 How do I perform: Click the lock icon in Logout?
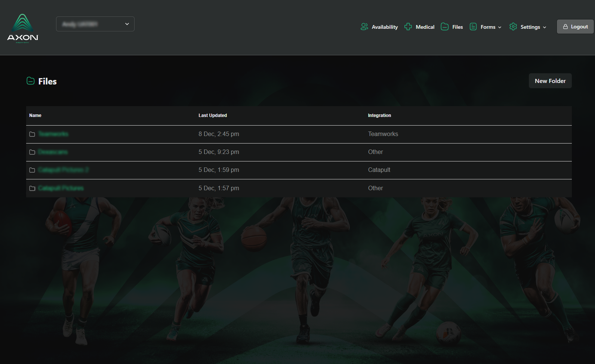565,27
